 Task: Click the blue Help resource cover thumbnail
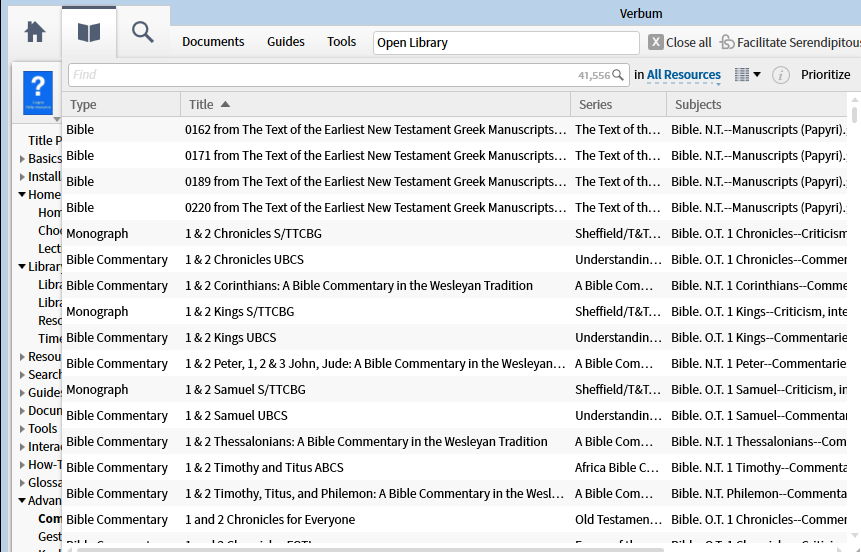[x=38, y=92]
